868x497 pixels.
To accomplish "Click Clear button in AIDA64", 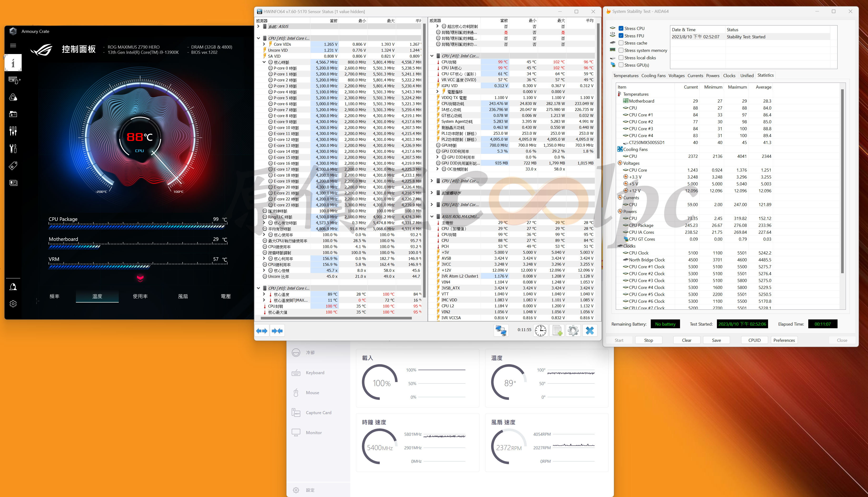I will (x=687, y=340).
